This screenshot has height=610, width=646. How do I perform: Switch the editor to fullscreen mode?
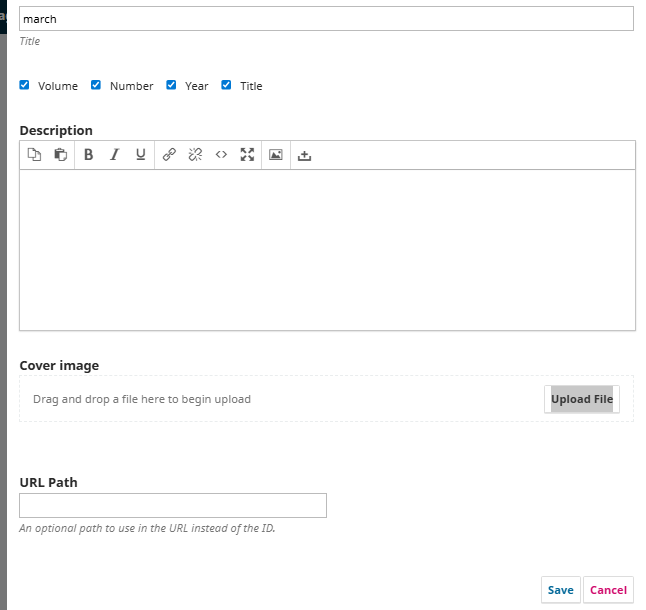tap(247, 155)
